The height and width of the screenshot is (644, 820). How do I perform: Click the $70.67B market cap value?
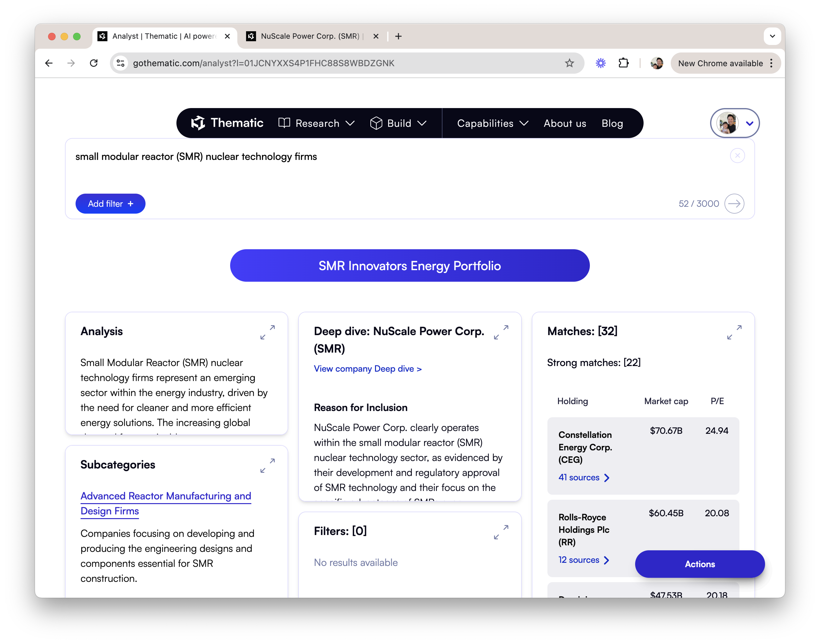(x=666, y=431)
